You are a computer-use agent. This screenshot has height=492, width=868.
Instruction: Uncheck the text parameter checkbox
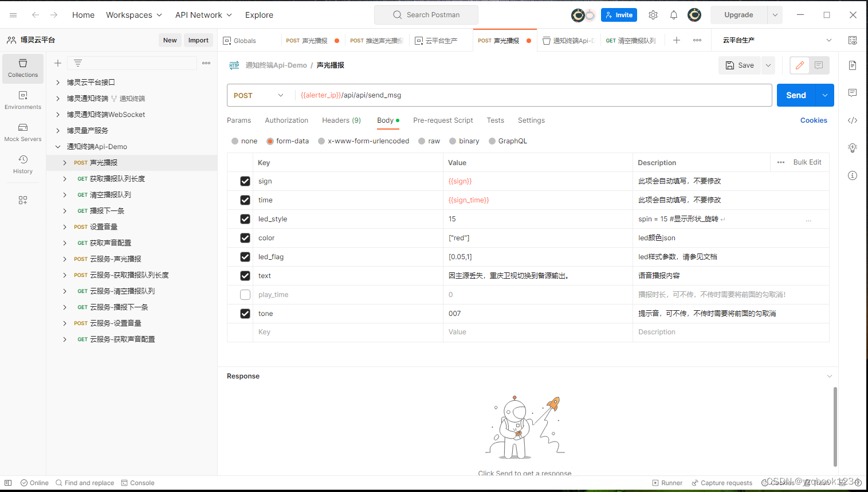tap(245, 276)
